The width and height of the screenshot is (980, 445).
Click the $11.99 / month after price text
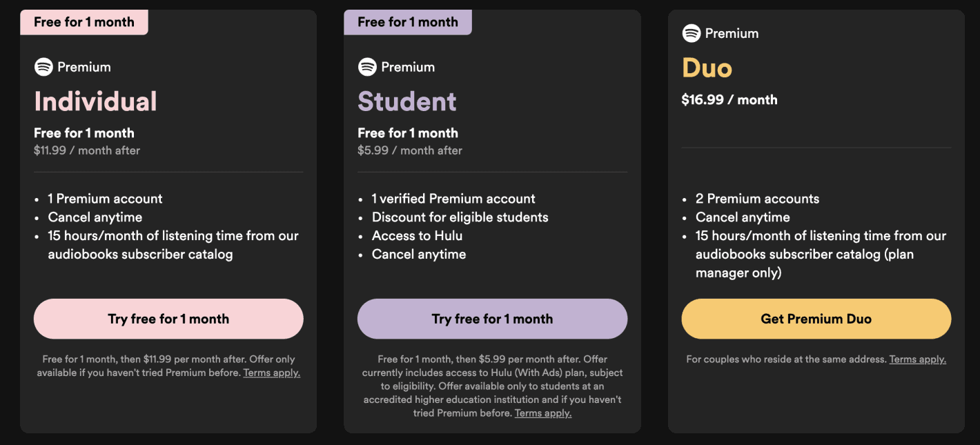coord(87,150)
